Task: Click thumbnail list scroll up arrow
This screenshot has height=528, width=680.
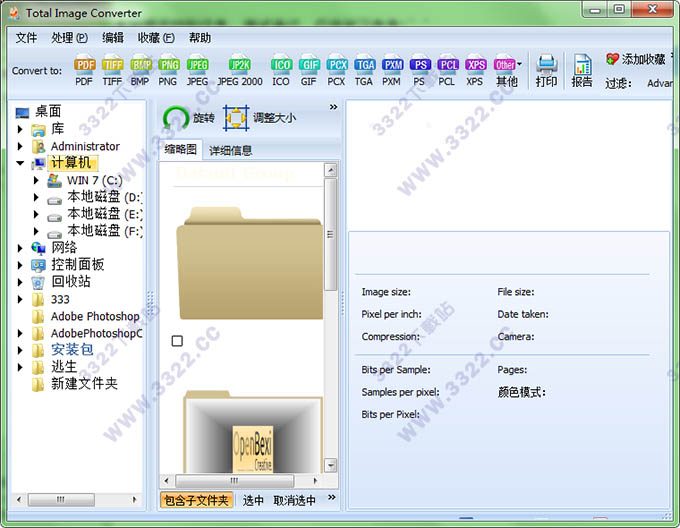Action: pos(330,170)
